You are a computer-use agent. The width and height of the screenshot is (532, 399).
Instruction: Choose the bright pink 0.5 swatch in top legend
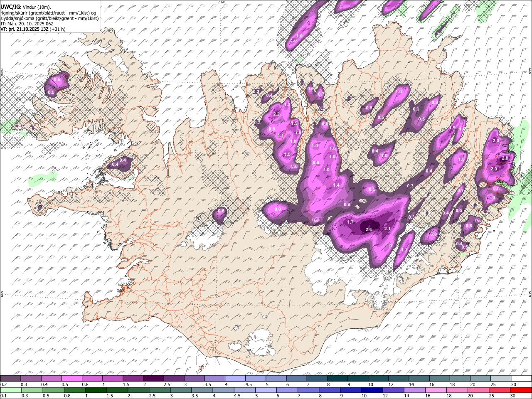click(x=71, y=378)
